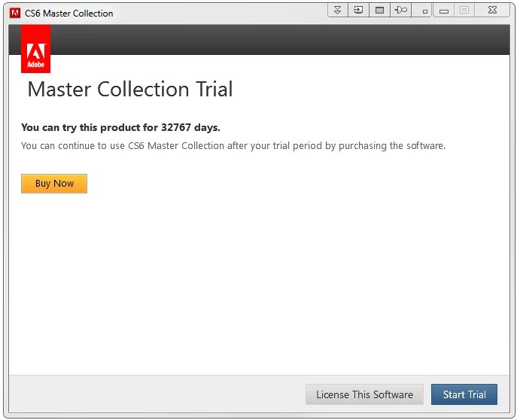The height and width of the screenshot is (420, 517).
Task: Click the double down-arrow title bar icon
Action: [x=337, y=10]
